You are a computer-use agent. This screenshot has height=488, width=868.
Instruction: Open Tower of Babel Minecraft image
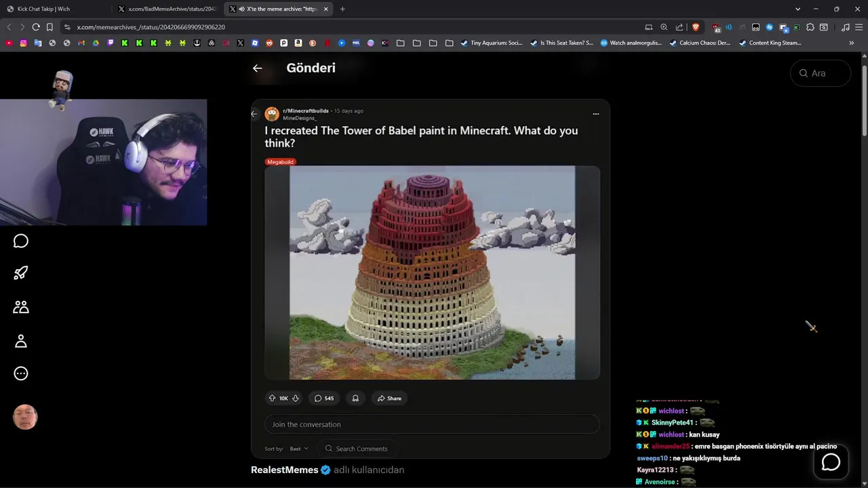432,272
